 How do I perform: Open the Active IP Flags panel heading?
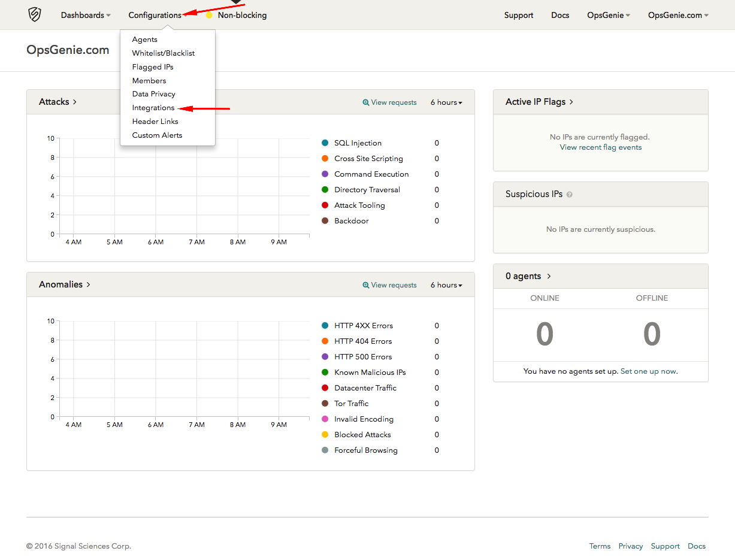pos(539,102)
